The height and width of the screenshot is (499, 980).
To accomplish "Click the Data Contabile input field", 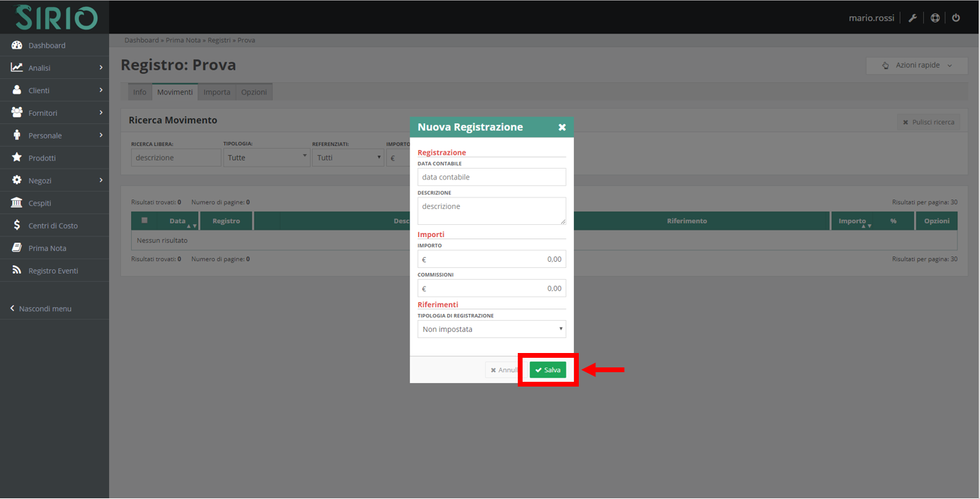I will 491,177.
